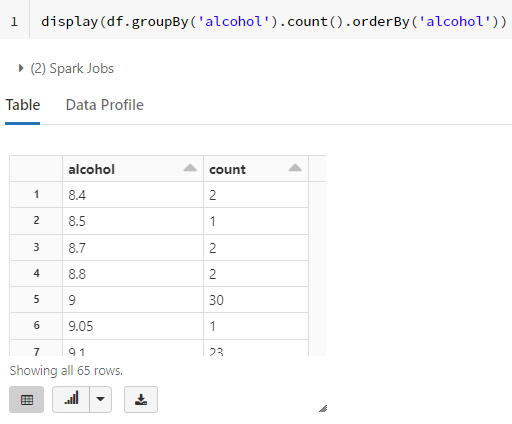
Task: Sort by the alcohol column arrow
Action: point(190,168)
